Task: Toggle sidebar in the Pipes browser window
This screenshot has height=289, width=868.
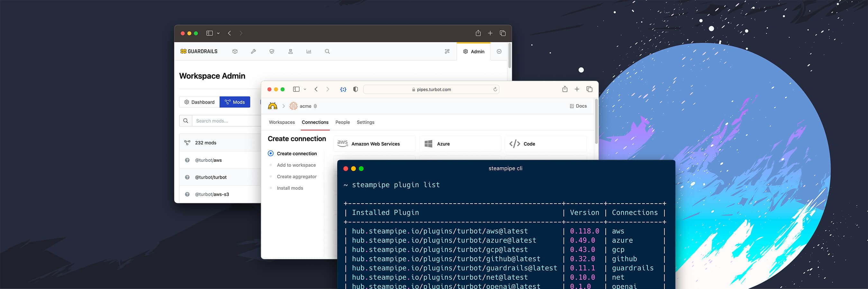Action: 296,89
